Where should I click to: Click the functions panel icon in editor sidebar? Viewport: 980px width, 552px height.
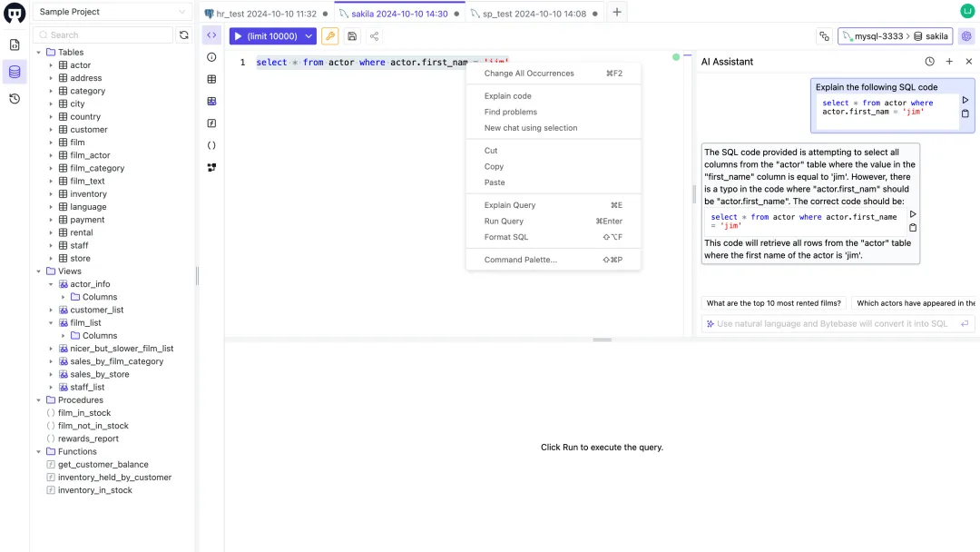pyautogui.click(x=211, y=123)
